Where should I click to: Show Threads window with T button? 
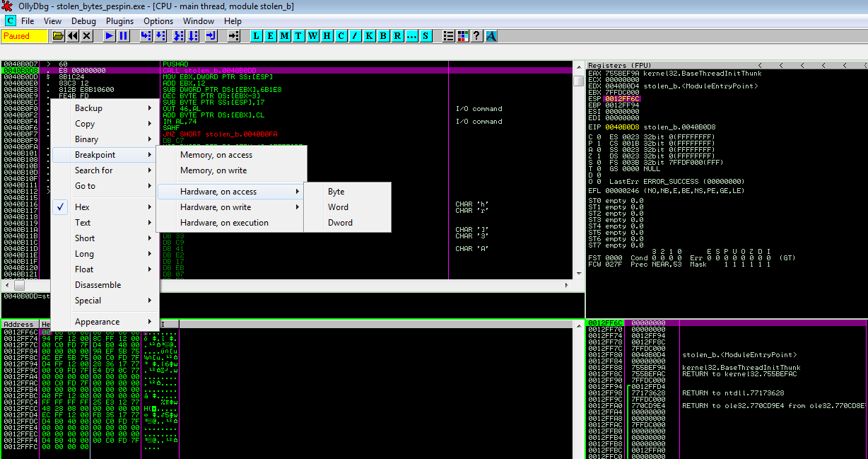pyautogui.click(x=298, y=35)
